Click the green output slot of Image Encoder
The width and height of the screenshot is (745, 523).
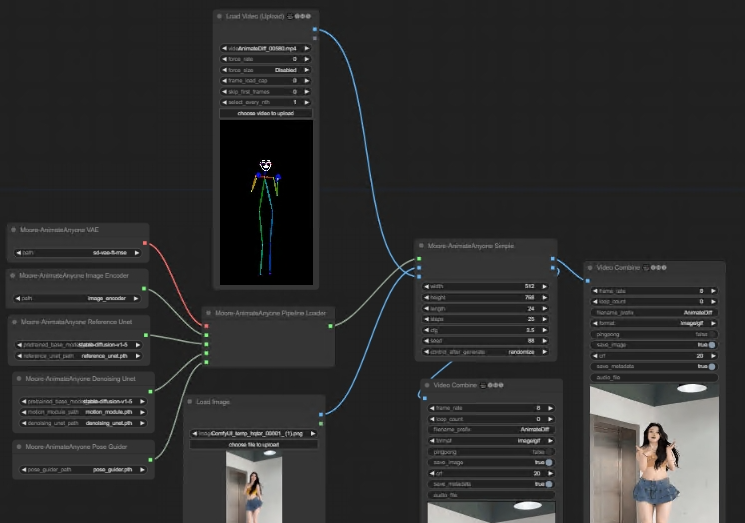click(144, 288)
